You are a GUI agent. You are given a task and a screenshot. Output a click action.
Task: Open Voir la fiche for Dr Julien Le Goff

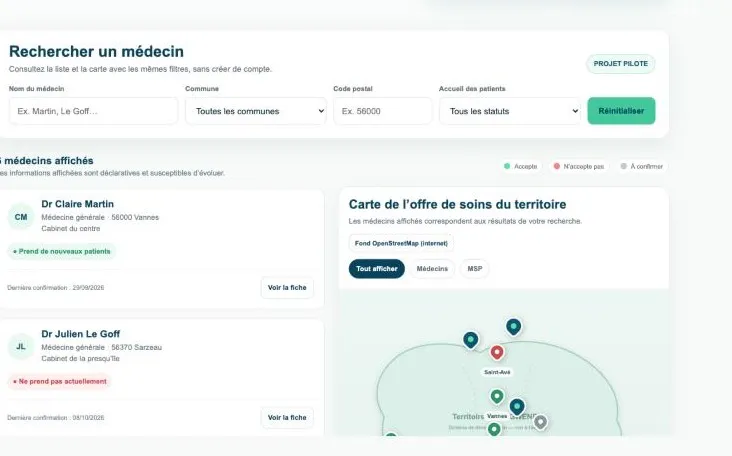(287, 418)
